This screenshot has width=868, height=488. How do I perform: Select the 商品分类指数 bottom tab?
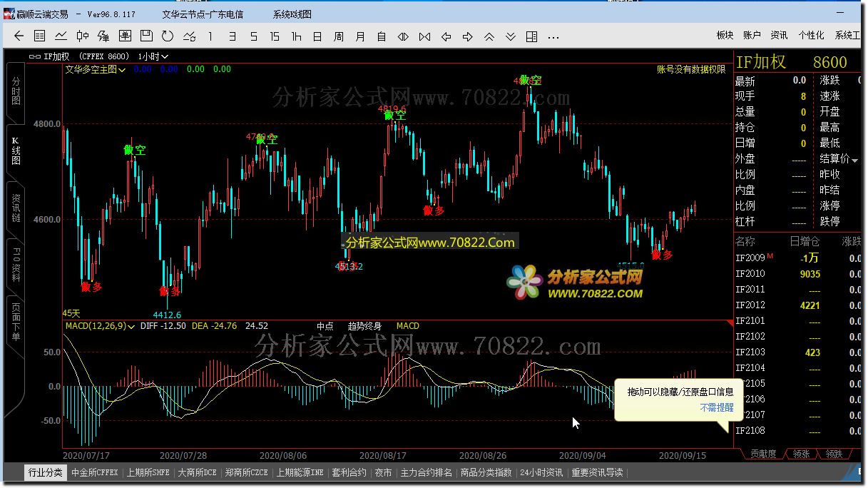(486, 472)
